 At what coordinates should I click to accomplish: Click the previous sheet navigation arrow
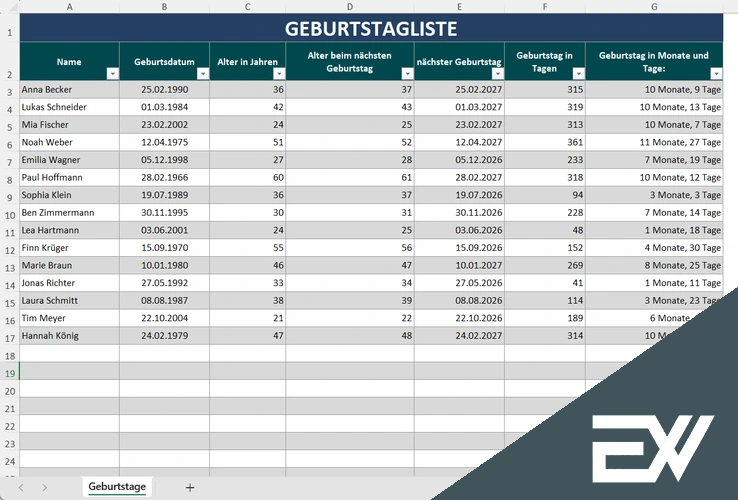point(21,488)
